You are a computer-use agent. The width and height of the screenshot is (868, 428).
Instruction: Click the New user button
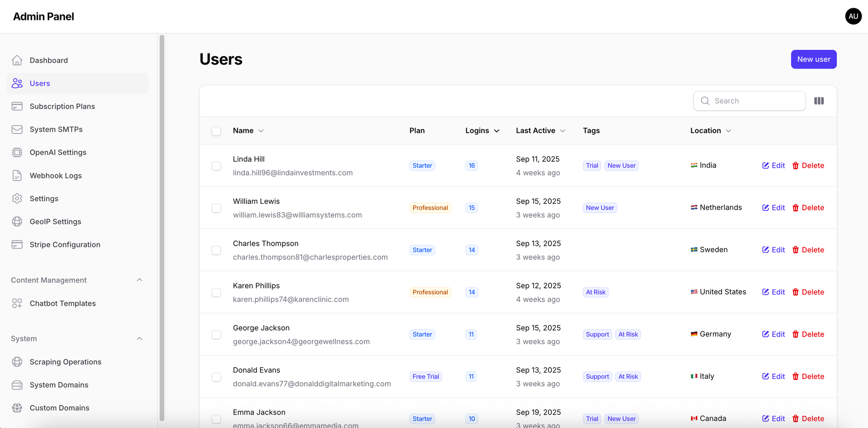813,59
